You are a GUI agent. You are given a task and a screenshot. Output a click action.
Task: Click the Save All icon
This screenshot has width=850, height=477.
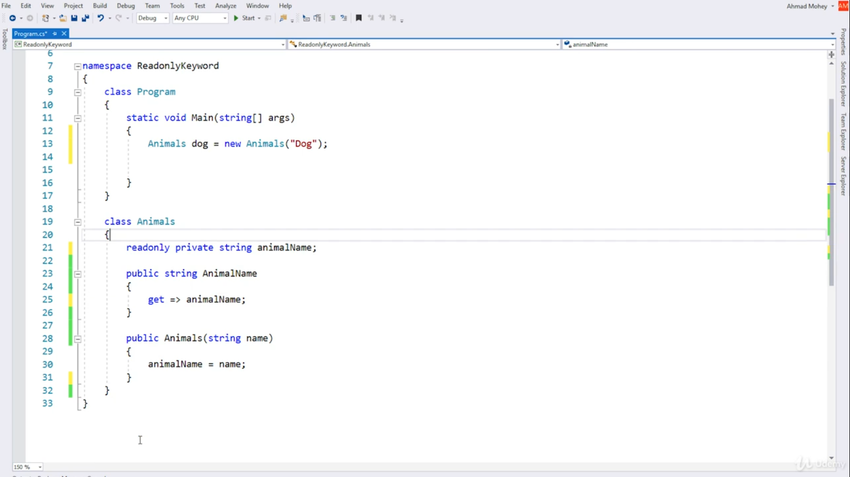[x=85, y=18]
